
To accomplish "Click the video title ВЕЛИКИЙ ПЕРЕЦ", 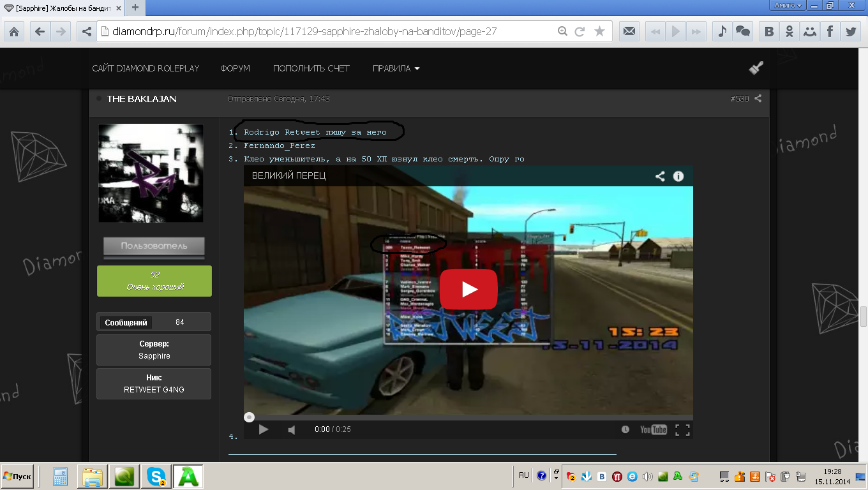I will 288,175.
